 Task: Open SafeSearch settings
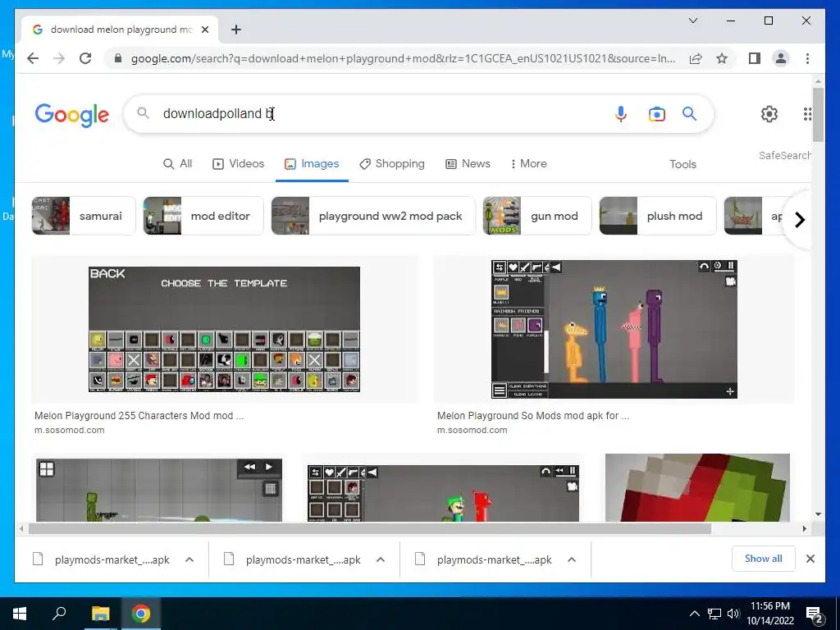[x=784, y=155]
